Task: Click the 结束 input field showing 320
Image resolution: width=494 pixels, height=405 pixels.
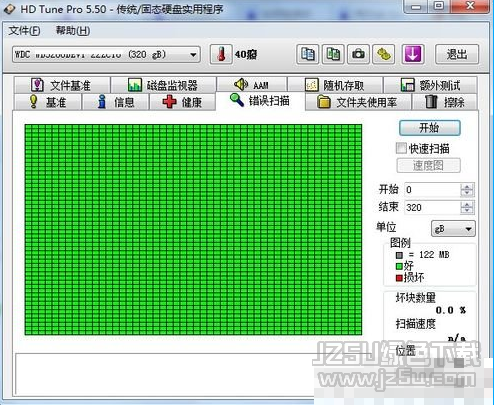Action: 433,208
